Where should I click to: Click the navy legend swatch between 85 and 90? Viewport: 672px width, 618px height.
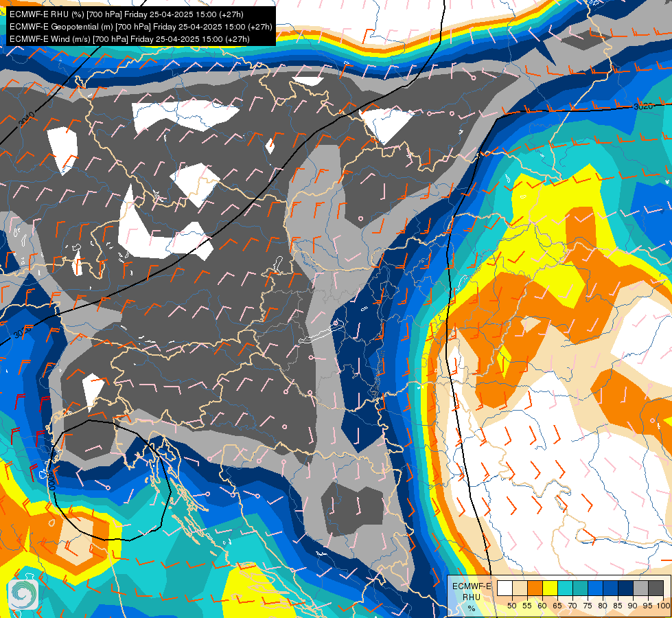(626, 588)
